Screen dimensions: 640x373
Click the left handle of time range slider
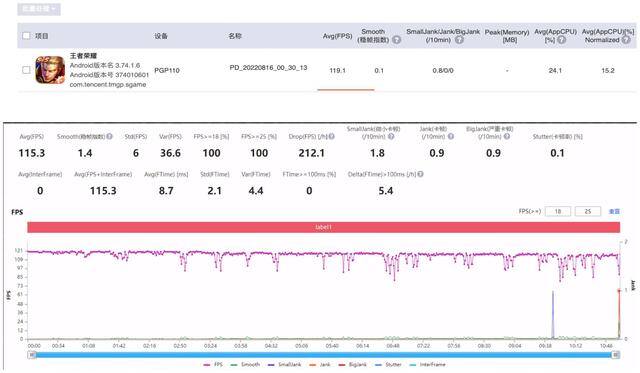click(x=32, y=355)
